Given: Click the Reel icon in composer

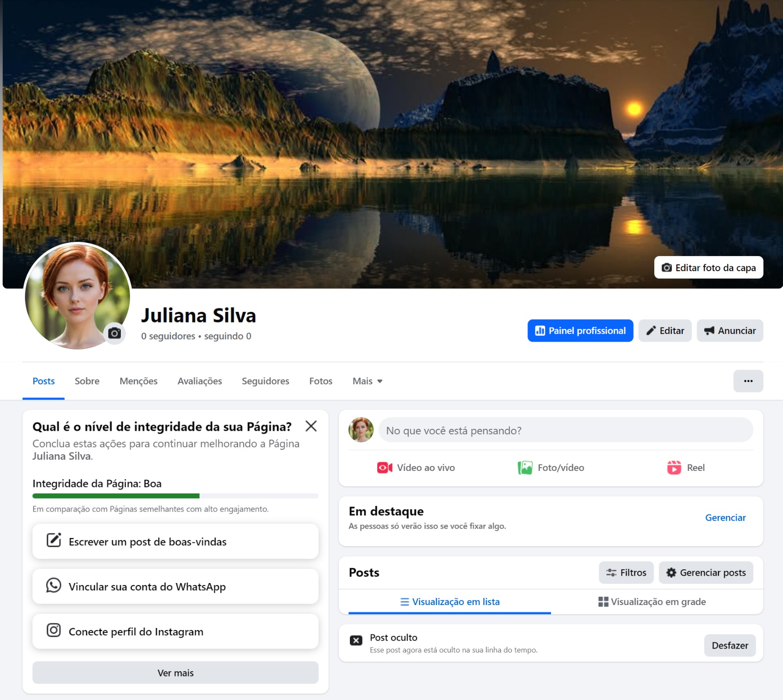Looking at the screenshot, I should 674,467.
